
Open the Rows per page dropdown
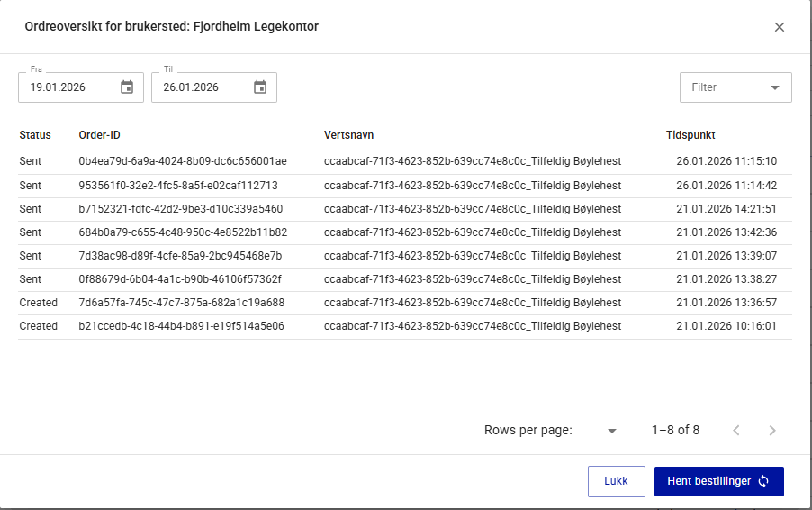612,431
